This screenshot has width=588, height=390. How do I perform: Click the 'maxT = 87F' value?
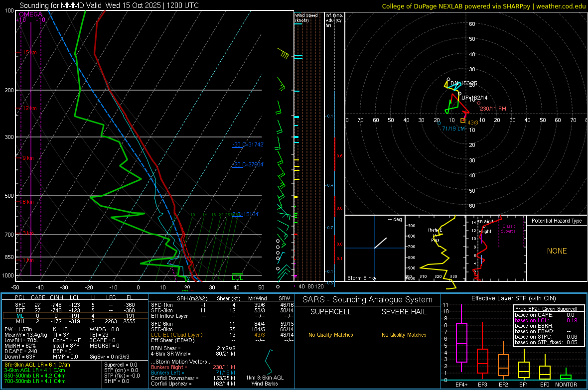[66, 346]
